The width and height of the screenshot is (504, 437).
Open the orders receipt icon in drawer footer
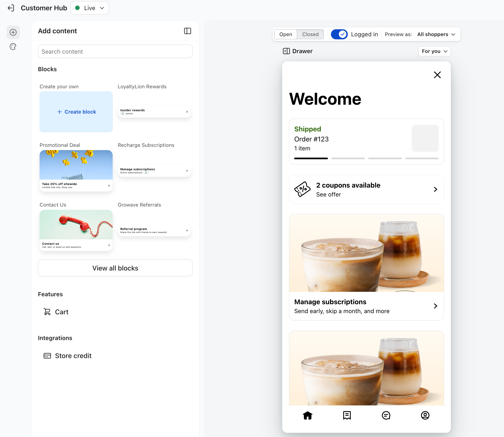click(347, 415)
